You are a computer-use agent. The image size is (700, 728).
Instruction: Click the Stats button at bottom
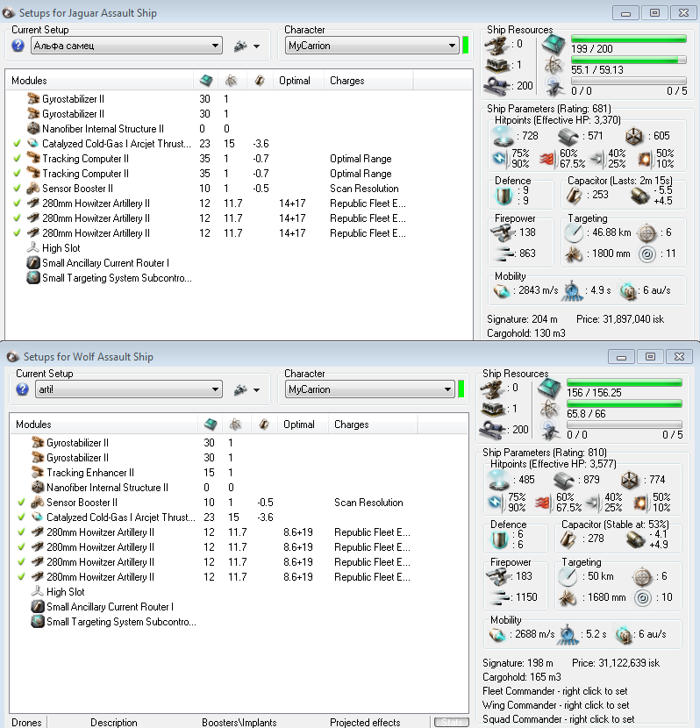[x=452, y=723]
